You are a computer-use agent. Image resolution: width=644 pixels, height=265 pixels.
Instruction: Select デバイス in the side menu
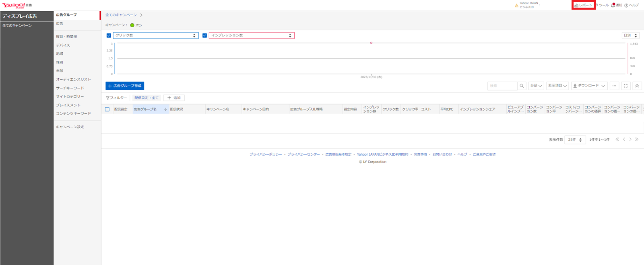coord(63,45)
